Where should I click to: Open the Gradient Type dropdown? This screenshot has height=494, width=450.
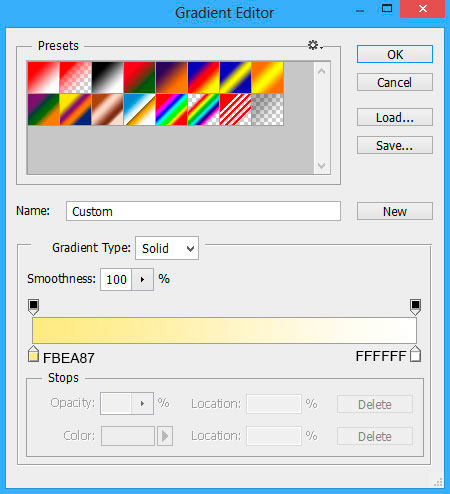[x=167, y=248]
